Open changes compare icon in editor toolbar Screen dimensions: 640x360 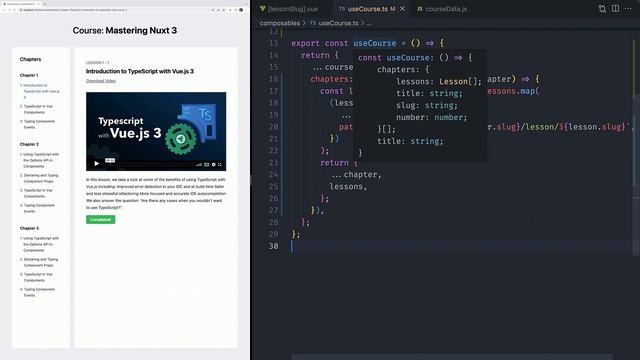pyautogui.click(x=602, y=9)
